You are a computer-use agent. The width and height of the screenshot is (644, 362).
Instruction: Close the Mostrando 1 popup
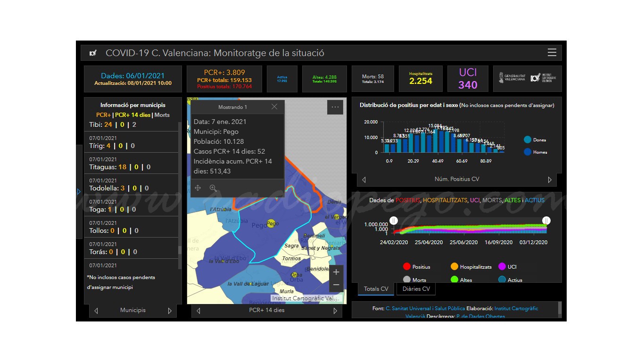(274, 107)
